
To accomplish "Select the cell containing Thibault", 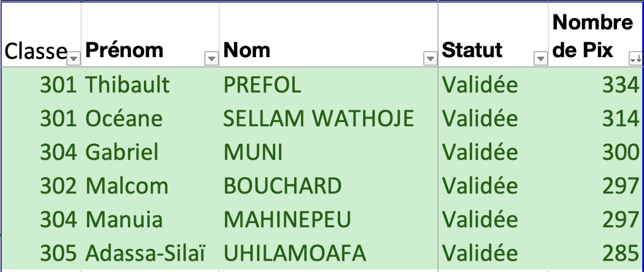I will (x=128, y=85).
